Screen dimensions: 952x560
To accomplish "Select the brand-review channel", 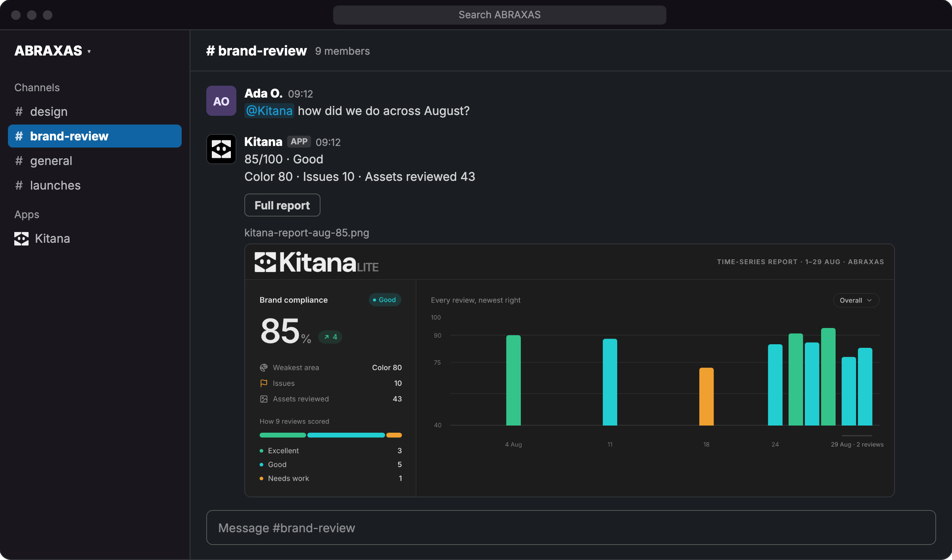I will coord(95,136).
